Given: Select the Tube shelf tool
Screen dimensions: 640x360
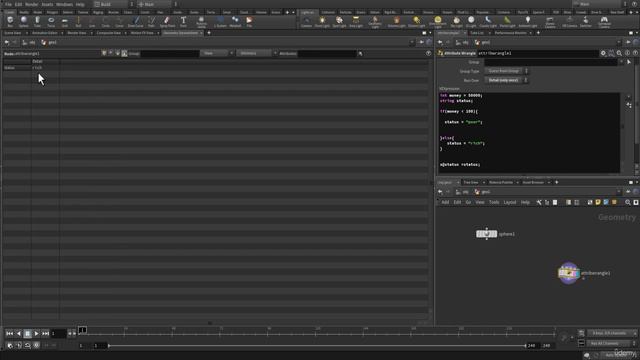Looking at the screenshot, I should (x=37, y=22).
